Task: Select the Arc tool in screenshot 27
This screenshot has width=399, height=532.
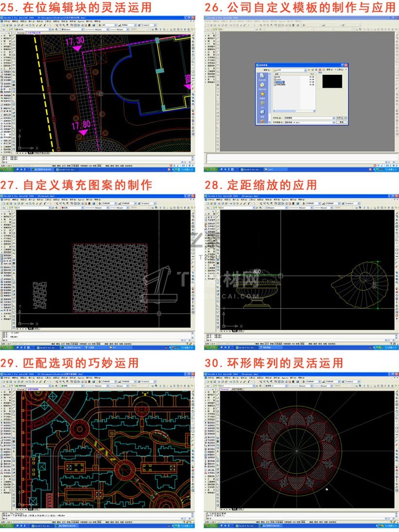Action: point(14,230)
